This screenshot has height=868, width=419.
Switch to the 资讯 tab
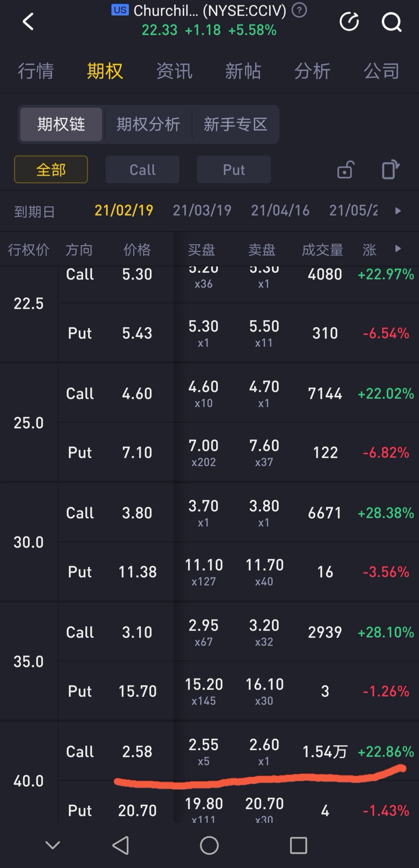tap(174, 71)
